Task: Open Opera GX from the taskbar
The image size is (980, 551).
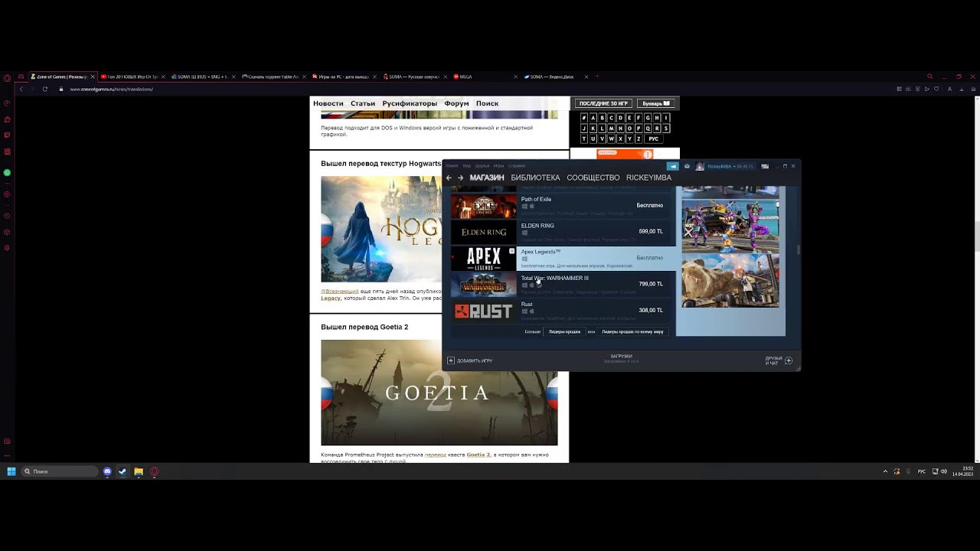Action: pos(154,471)
